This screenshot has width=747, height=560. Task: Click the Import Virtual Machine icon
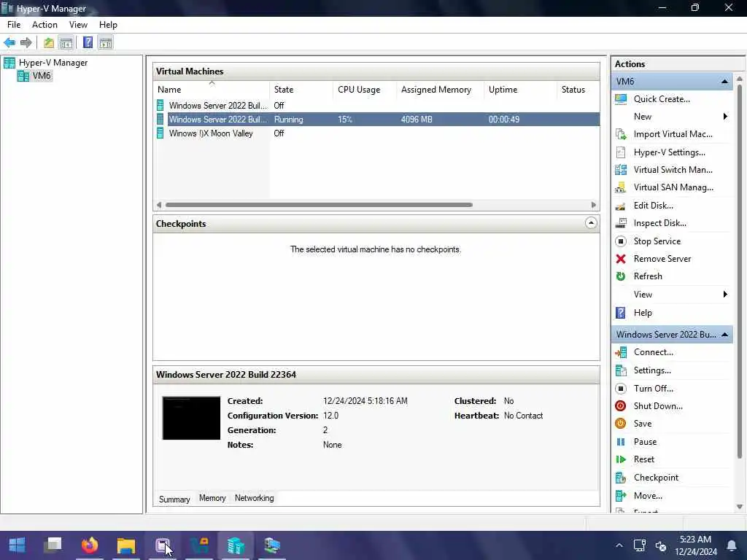pos(621,134)
